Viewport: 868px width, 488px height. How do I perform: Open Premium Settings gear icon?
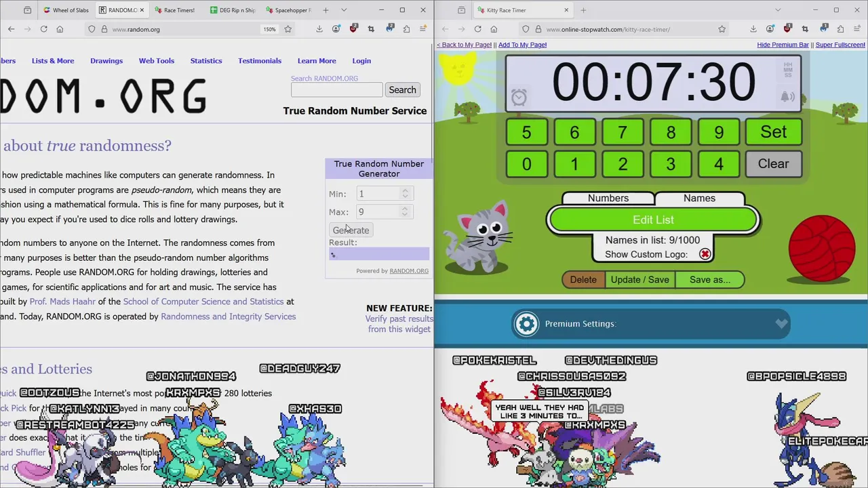click(526, 324)
